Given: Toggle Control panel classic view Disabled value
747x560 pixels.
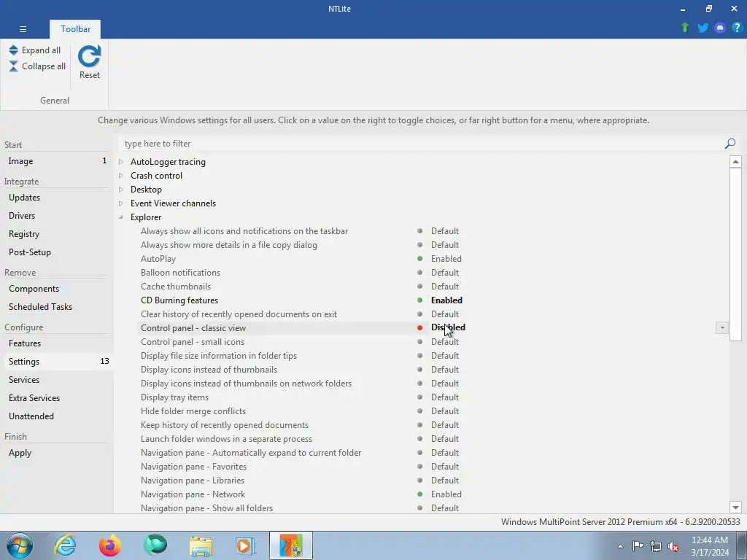Looking at the screenshot, I should (x=448, y=327).
